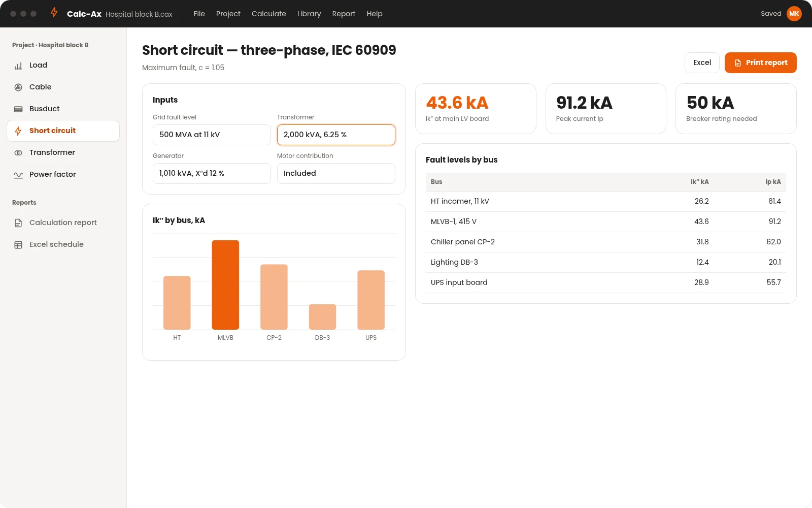Image resolution: width=812 pixels, height=508 pixels.
Task: Click the Short circuit bolt icon
Action: tap(18, 131)
